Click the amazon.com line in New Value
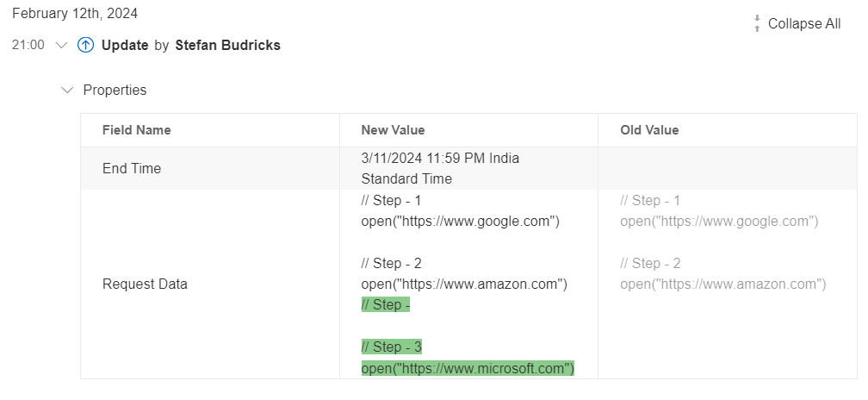868x400 pixels. tap(464, 284)
